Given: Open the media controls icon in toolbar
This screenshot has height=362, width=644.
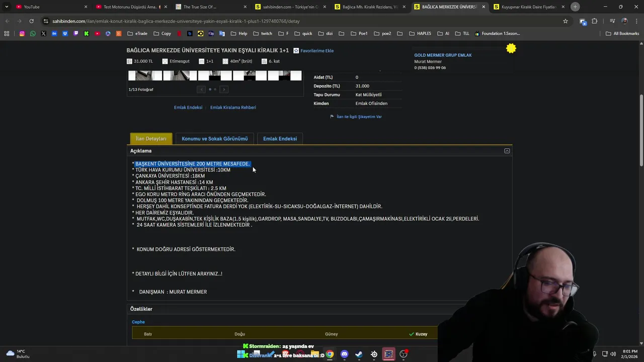Looking at the screenshot, I should [612, 21].
